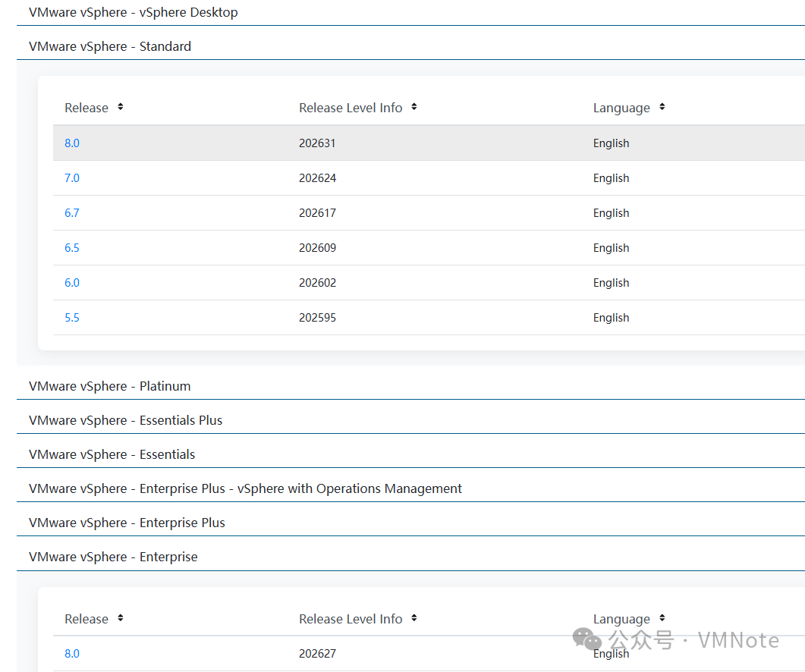Expand VMware vSphere - vSphere Desktop section
This screenshot has height=672, width=805.
click(133, 12)
